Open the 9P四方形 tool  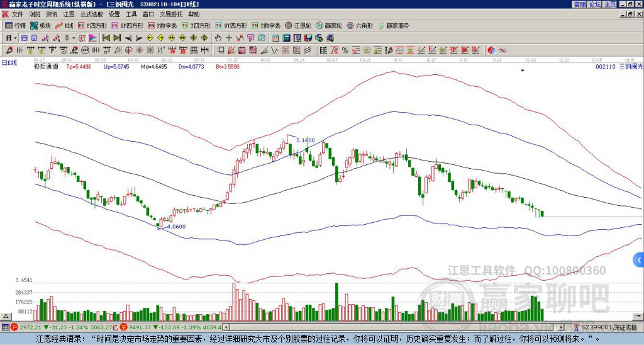coord(127,25)
